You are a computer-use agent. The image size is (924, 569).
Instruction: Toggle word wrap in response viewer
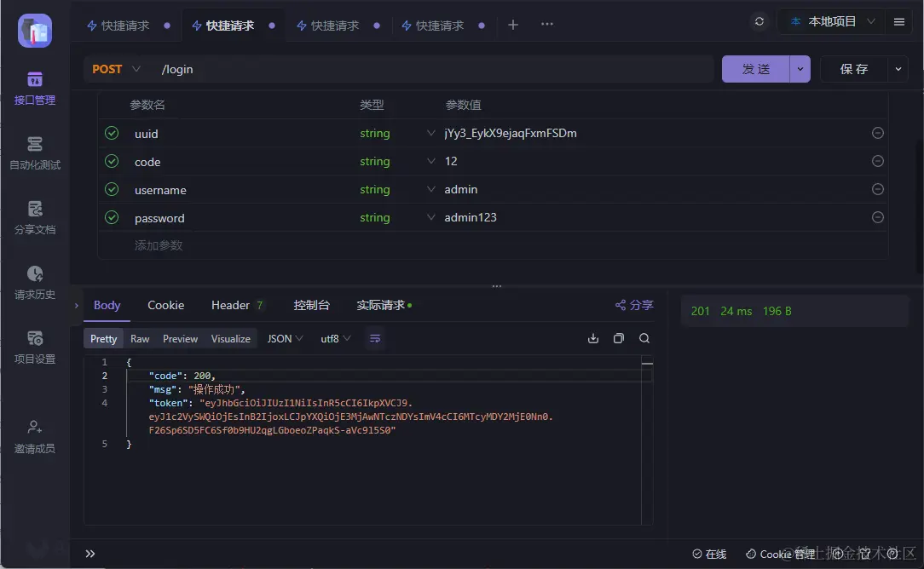(375, 339)
